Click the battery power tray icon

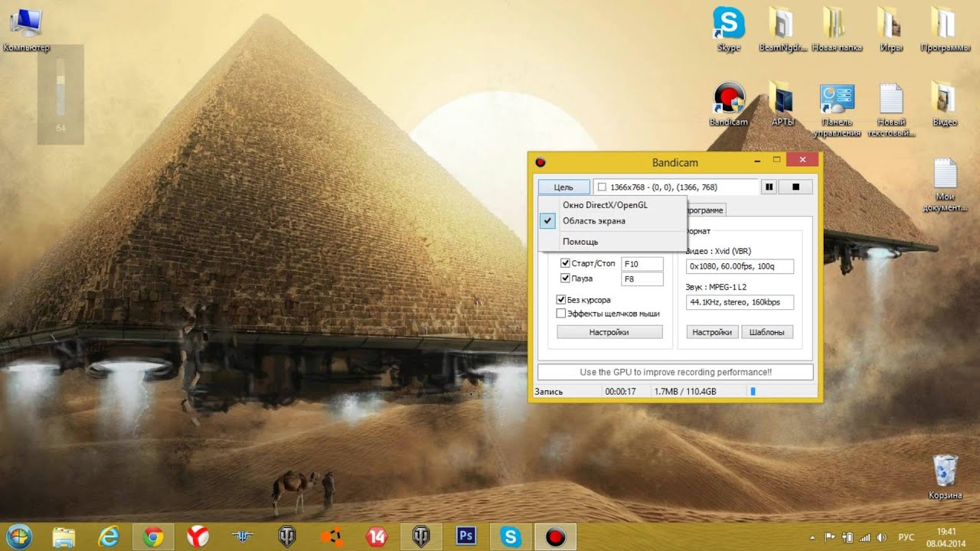(848, 537)
